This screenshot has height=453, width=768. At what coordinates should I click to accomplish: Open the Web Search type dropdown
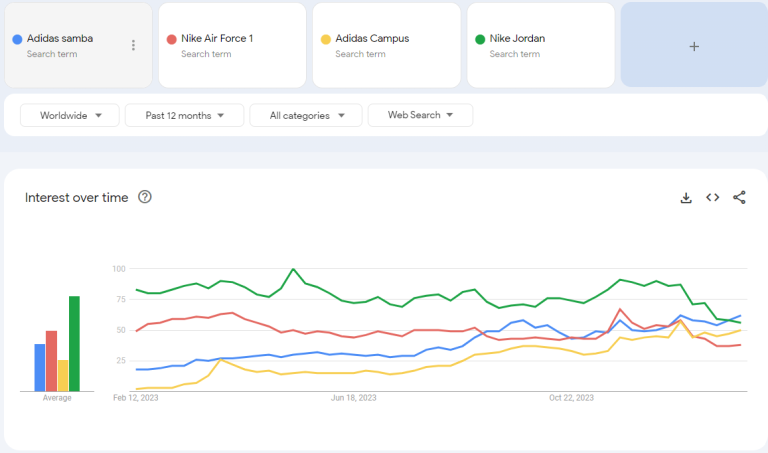420,115
